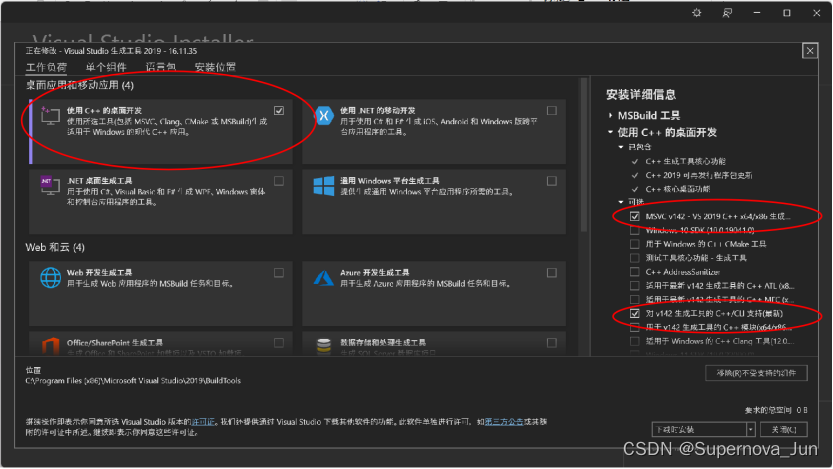Check the 使用 .NET 的移动开发 workload checkbox
This screenshot has height=469, width=833.
pos(552,110)
